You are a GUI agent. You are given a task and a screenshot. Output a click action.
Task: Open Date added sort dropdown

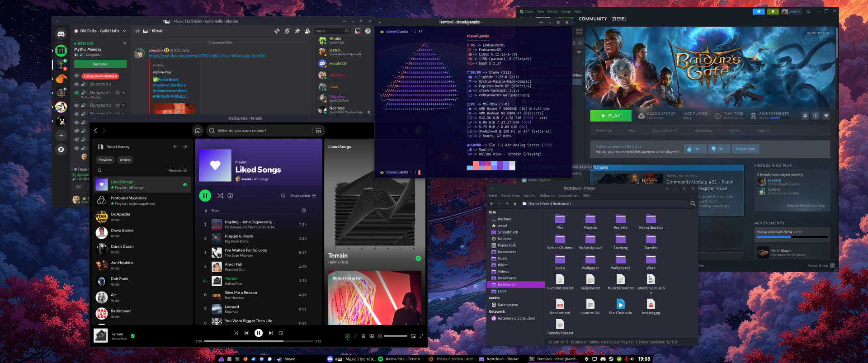(303, 196)
